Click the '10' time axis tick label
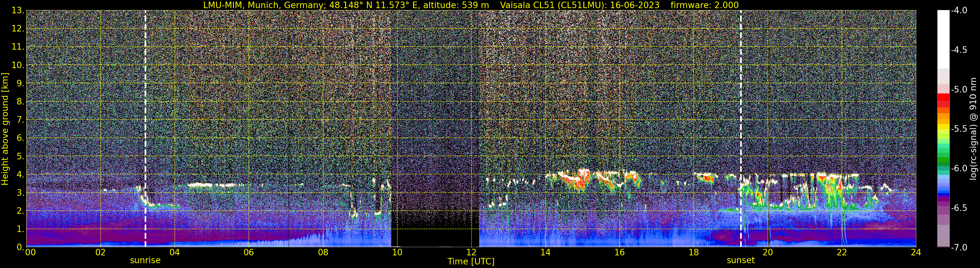The image size is (980, 268). click(x=397, y=252)
